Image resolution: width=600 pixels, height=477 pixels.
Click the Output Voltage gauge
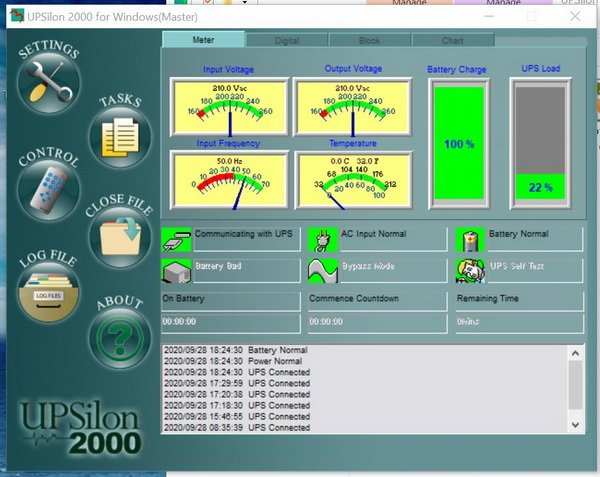[x=352, y=107]
